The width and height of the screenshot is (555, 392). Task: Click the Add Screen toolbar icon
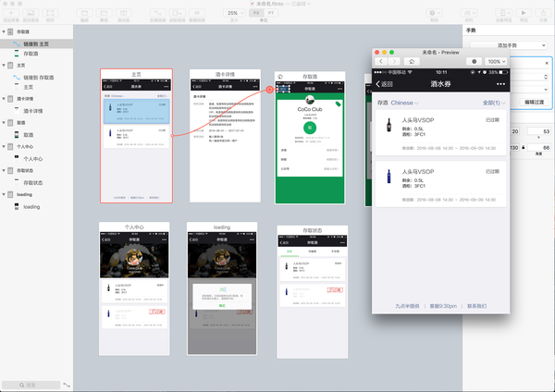tap(11, 13)
